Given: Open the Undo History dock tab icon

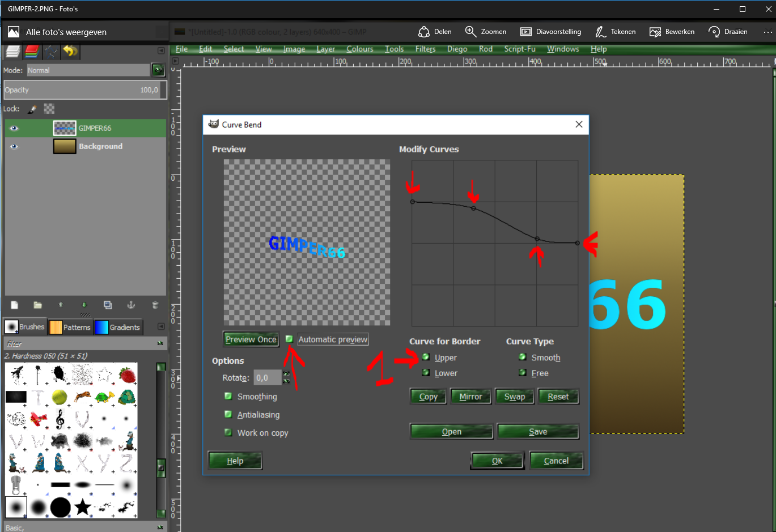Looking at the screenshot, I should point(70,52).
